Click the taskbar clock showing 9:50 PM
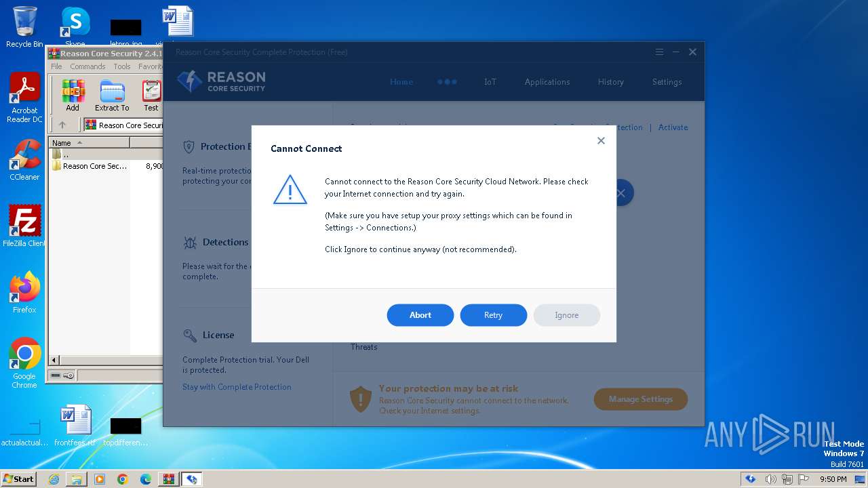 (833, 479)
